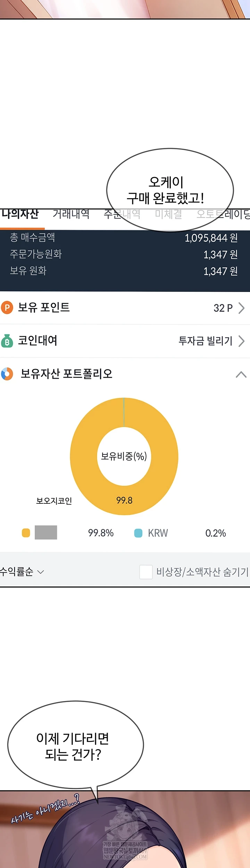Select the 나의자산 tab
The width and height of the screenshot is (250, 868).
click(20, 214)
